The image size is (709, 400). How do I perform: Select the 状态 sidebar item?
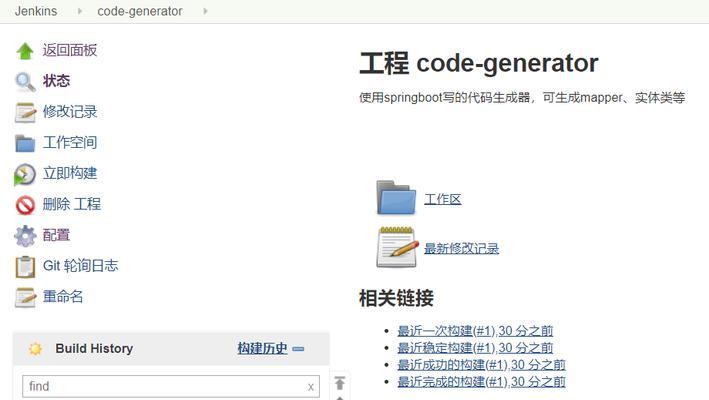pos(57,81)
